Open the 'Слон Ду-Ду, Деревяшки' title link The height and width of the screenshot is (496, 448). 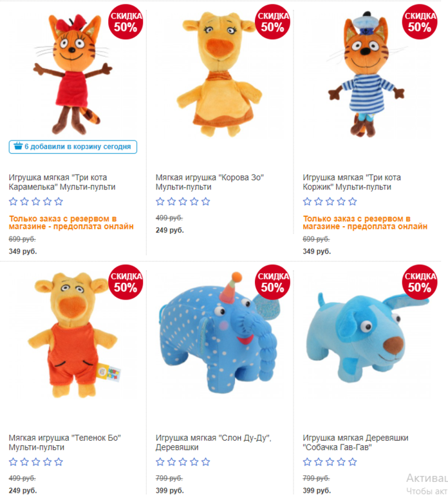click(x=214, y=443)
